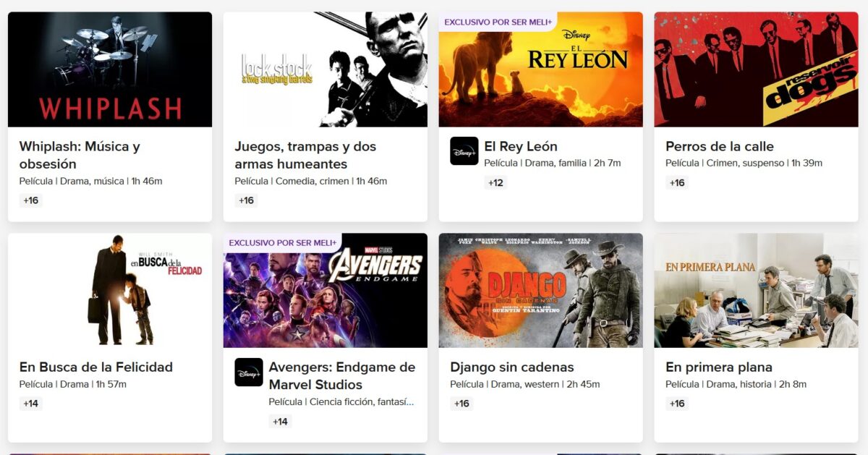Click the Perros de la calle title
Screen dimensions: 868x455
pyautogui.click(x=719, y=146)
